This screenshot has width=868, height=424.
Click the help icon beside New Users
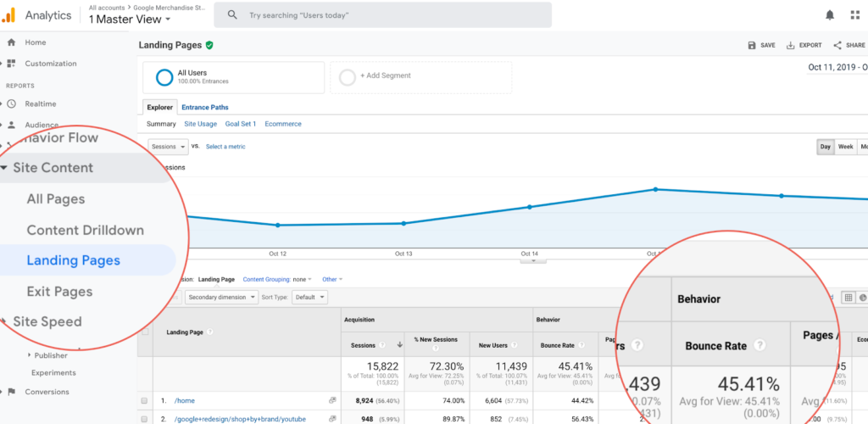click(x=515, y=345)
